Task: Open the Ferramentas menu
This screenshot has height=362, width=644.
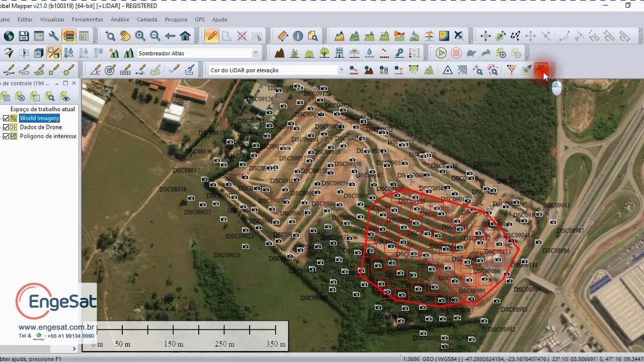Action: coord(88,20)
